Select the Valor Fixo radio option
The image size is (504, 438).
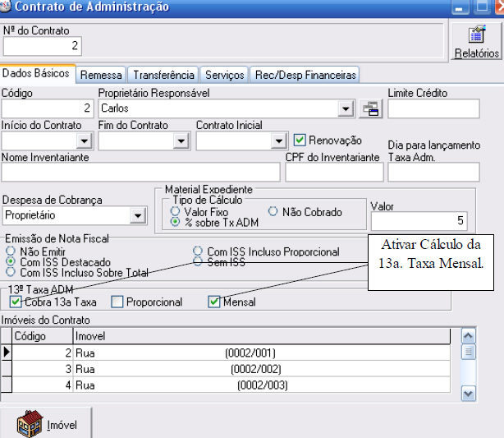coord(175,212)
